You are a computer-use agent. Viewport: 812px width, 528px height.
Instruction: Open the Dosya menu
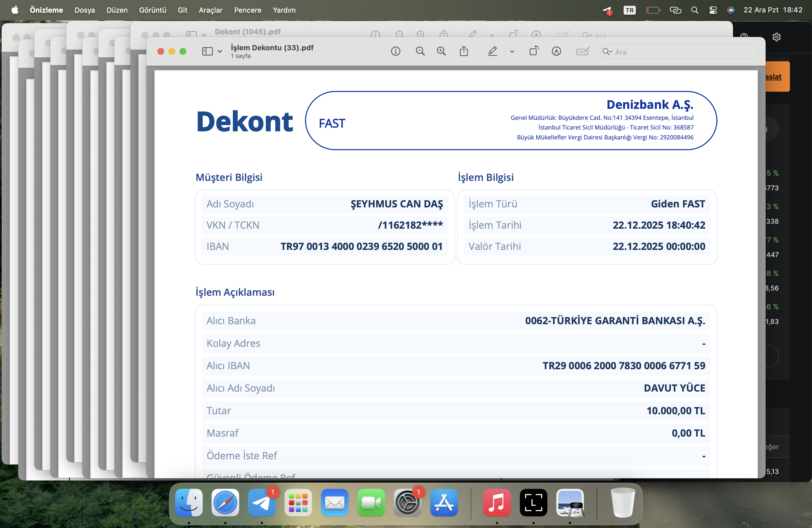click(85, 10)
